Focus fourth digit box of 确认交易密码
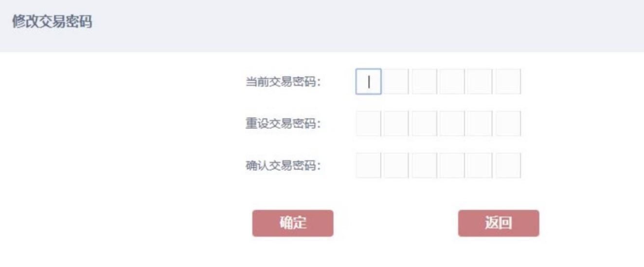The width and height of the screenshot is (644, 267). pyautogui.click(x=452, y=165)
